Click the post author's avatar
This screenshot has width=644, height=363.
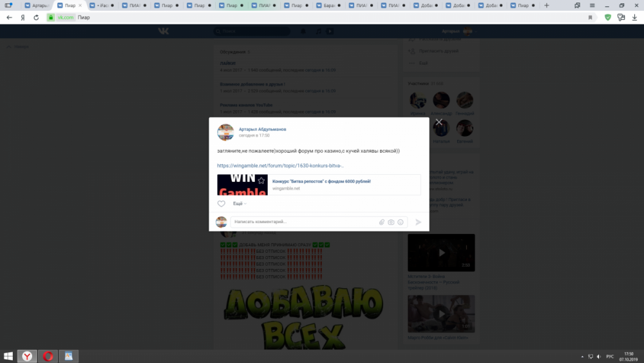pos(225,132)
